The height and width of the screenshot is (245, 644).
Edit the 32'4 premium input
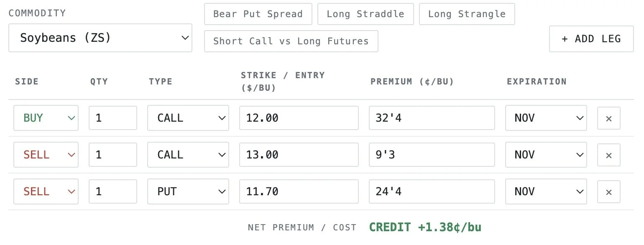pos(432,118)
